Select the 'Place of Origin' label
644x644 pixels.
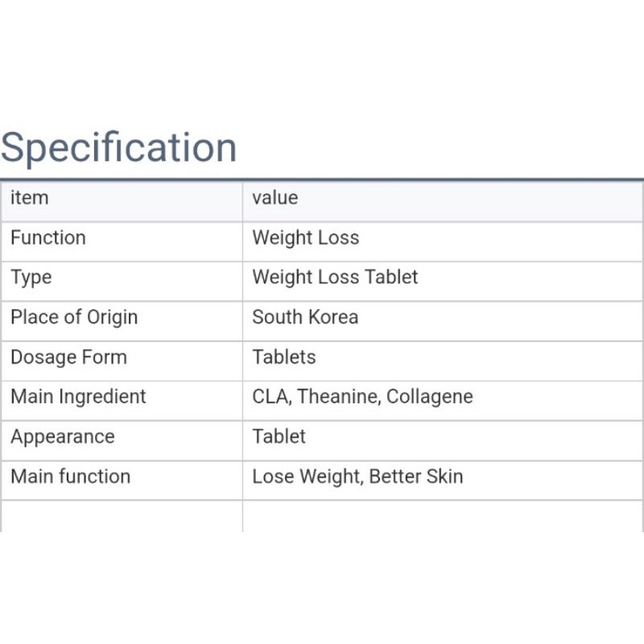pos(74,317)
